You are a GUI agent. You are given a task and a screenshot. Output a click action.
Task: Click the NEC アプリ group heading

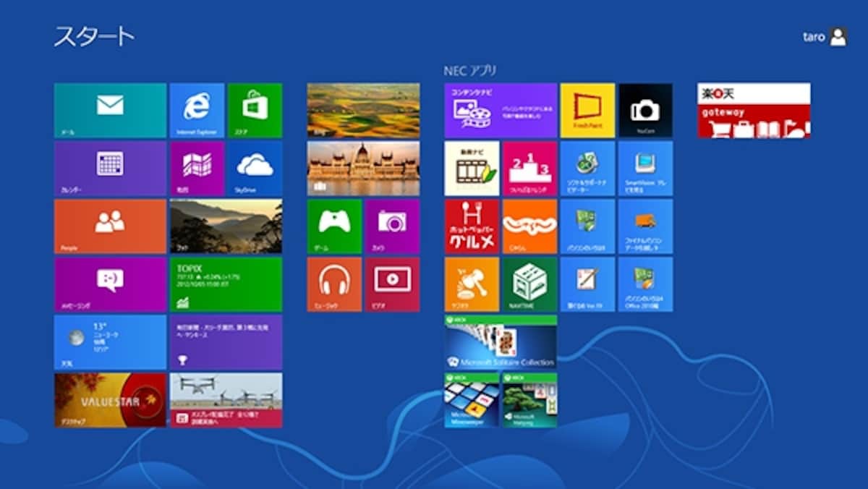pyautogui.click(x=470, y=71)
